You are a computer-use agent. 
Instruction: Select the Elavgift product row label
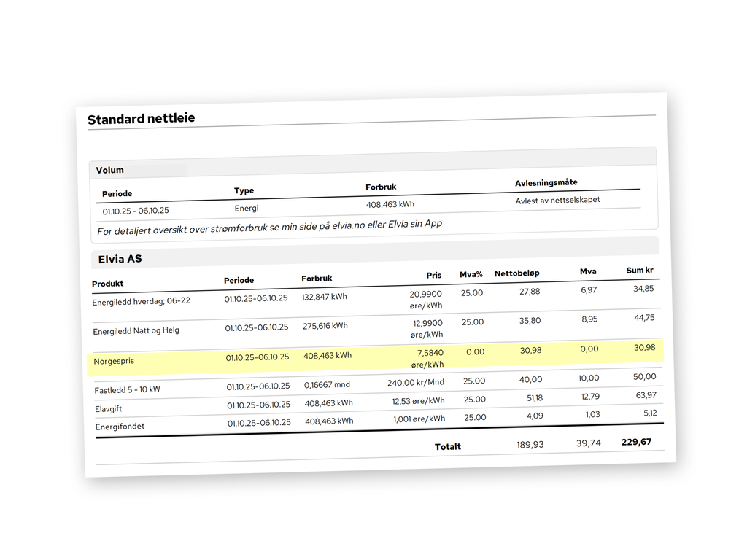(x=109, y=409)
